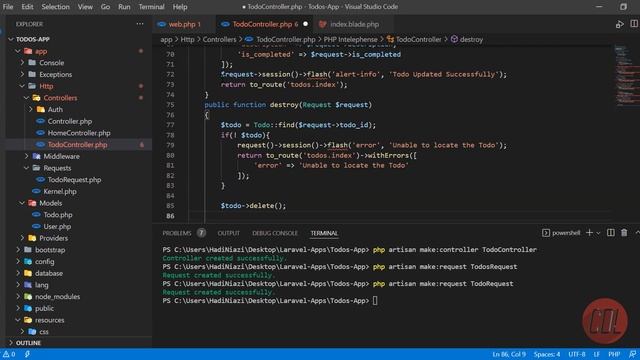
Task: Expand the node_modules folder
Action: (18, 297)
